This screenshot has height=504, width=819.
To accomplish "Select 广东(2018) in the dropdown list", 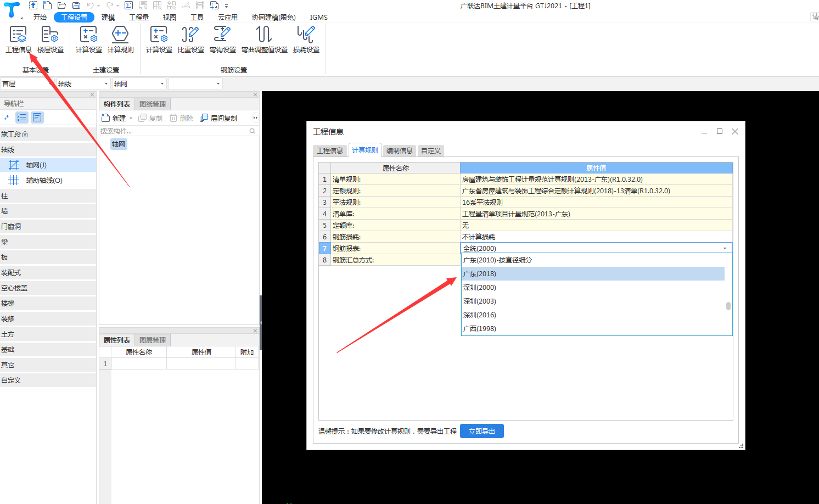I will 593,273.
